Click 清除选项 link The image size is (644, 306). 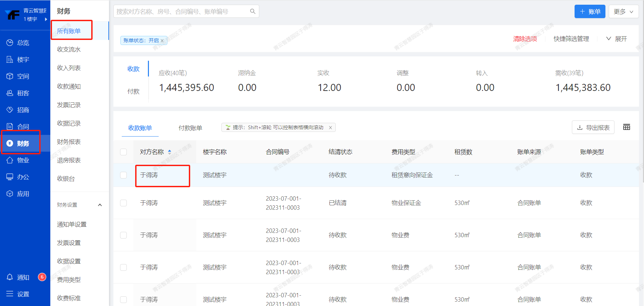point(525,39)
